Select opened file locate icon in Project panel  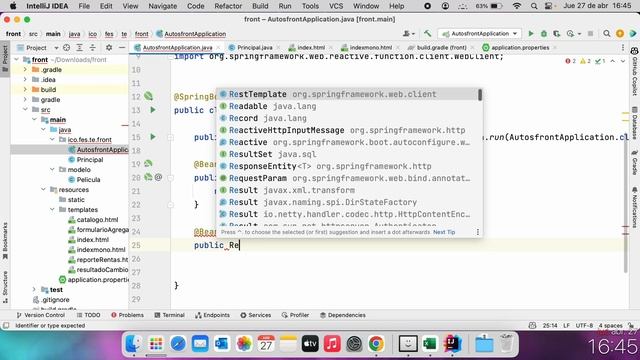[x=67, y=48]
